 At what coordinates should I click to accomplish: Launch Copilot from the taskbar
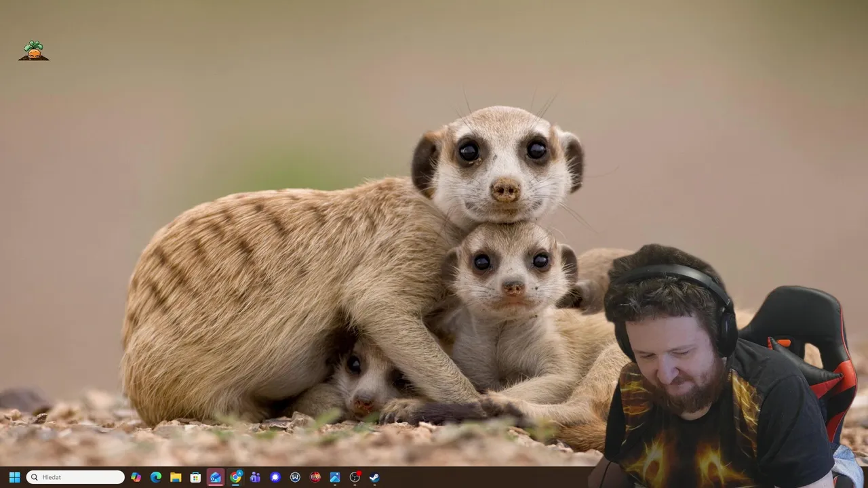pyautogui.click(x=136, y=477)
